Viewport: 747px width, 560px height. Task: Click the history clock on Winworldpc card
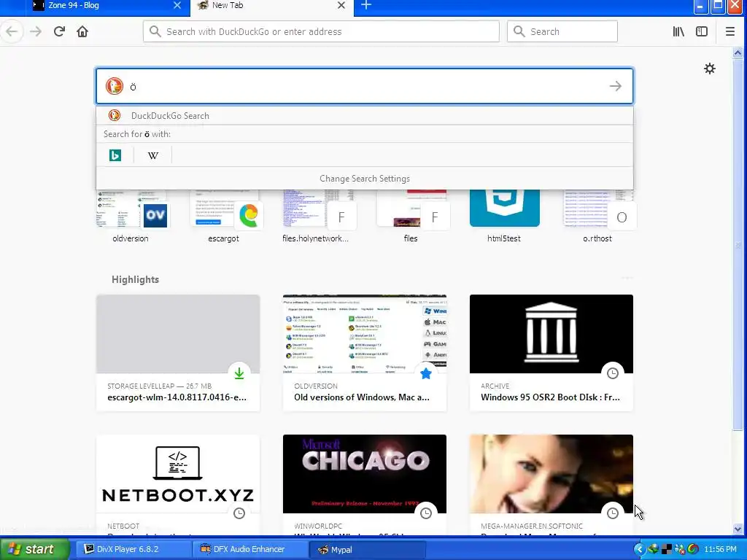(x=426, y=513)
